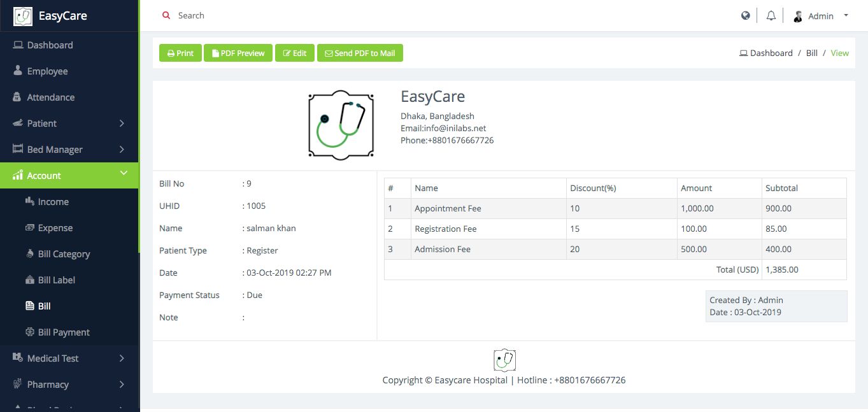
Task: Click the large stethoscope hospital logo
Action: pos(341,125)
